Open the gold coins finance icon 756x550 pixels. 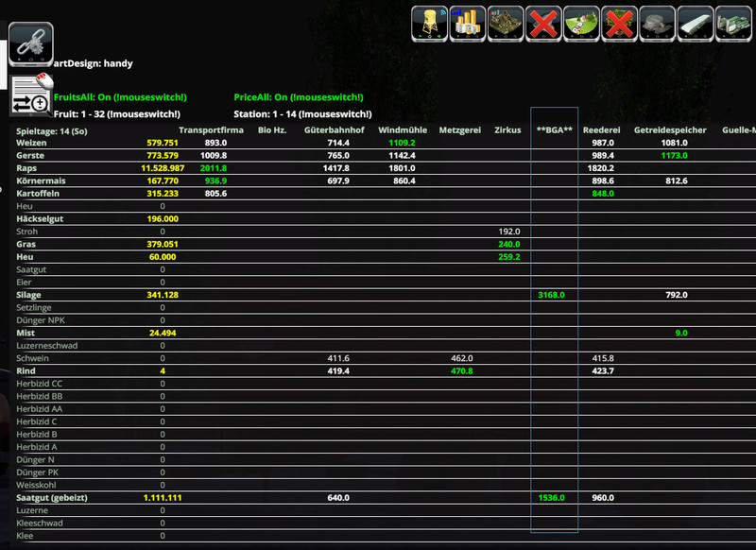coord(468,24)
